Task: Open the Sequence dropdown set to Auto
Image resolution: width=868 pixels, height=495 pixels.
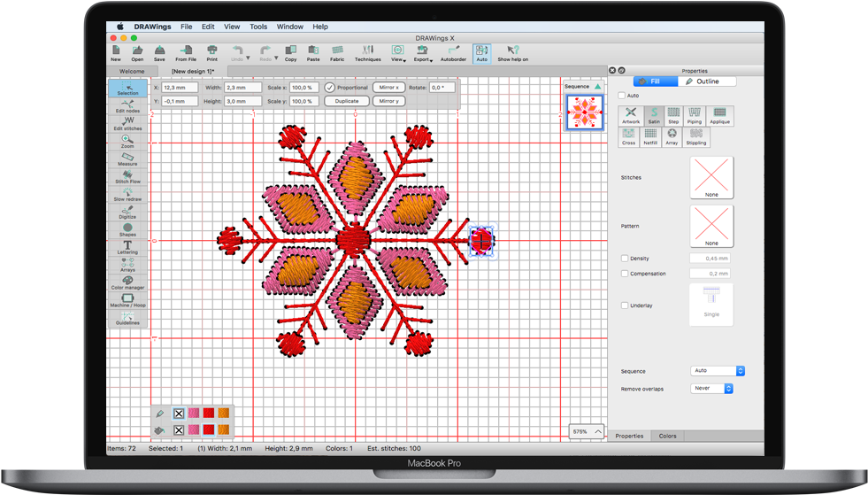Action: point(718,371)
